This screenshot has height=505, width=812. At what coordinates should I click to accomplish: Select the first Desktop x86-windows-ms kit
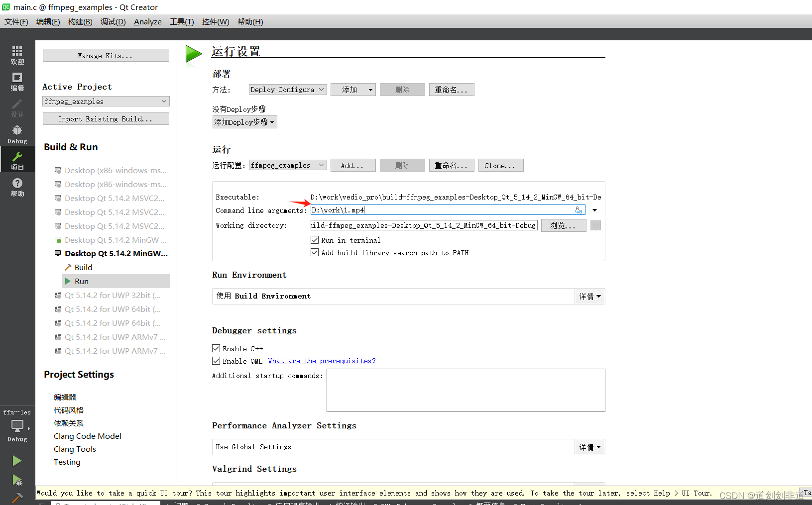coord(111,170)
